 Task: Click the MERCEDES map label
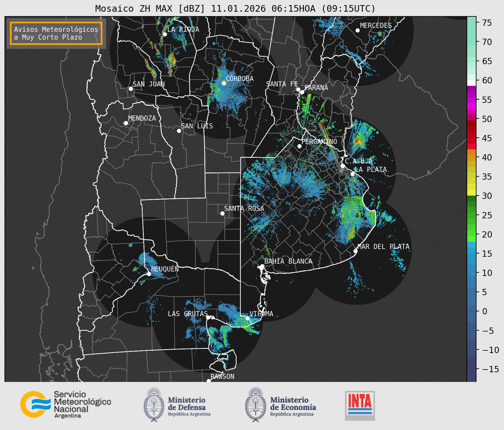point(376,26)
